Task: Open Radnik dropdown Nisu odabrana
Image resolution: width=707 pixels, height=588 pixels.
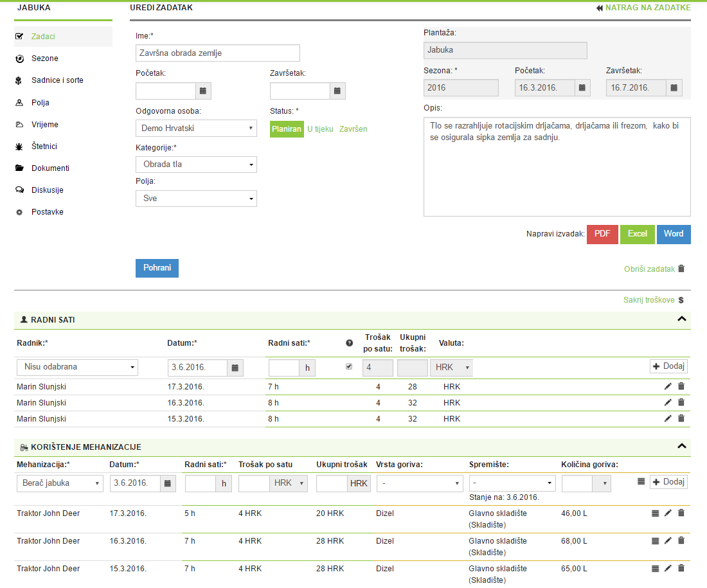Action: click(x=78, y=368)
